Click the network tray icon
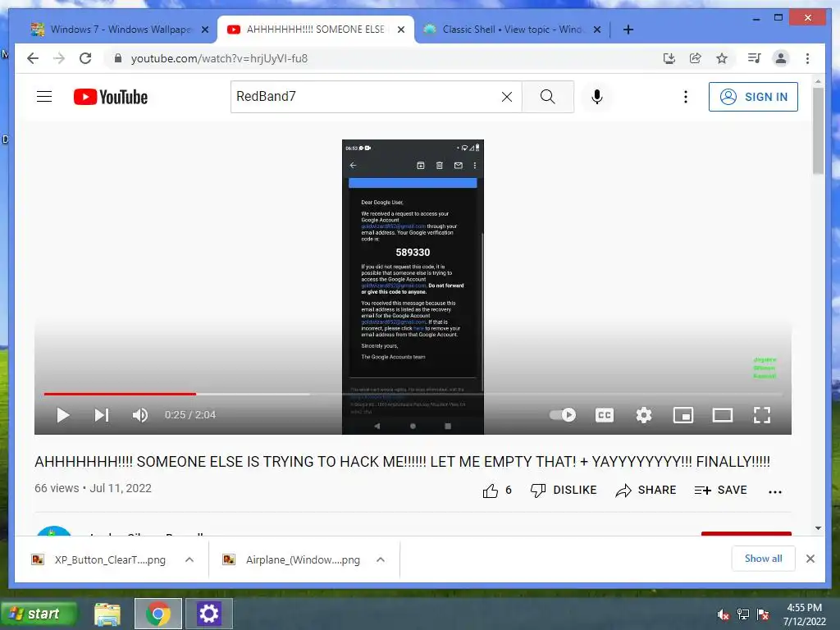The width and height of the screenshot is (840, 630). (x=743, y=614)
